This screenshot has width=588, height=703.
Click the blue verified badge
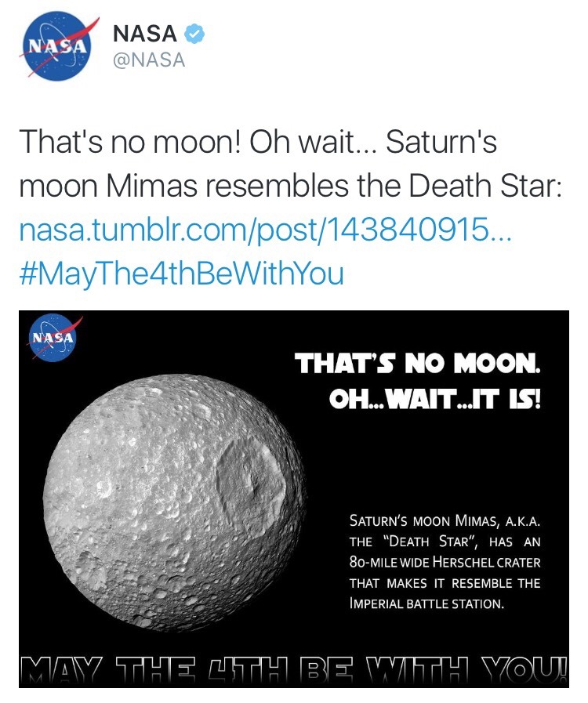pos(194,34)
